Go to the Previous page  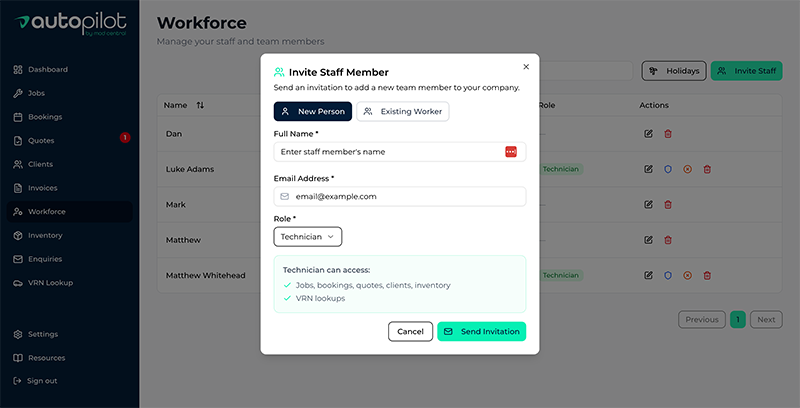coord(702,320)
